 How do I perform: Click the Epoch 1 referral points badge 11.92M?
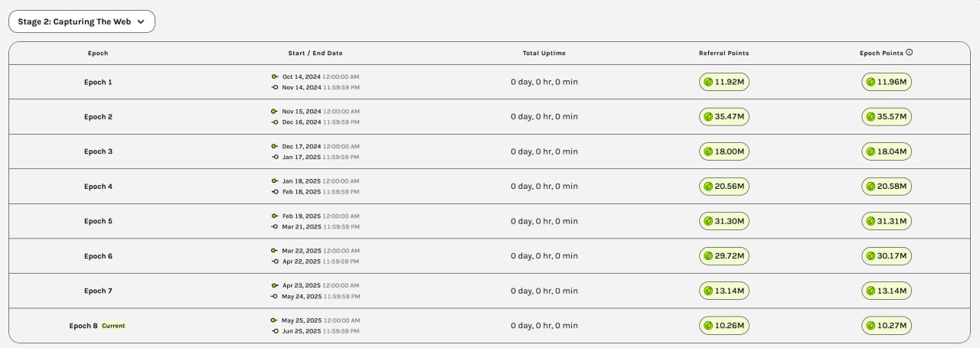724,82
